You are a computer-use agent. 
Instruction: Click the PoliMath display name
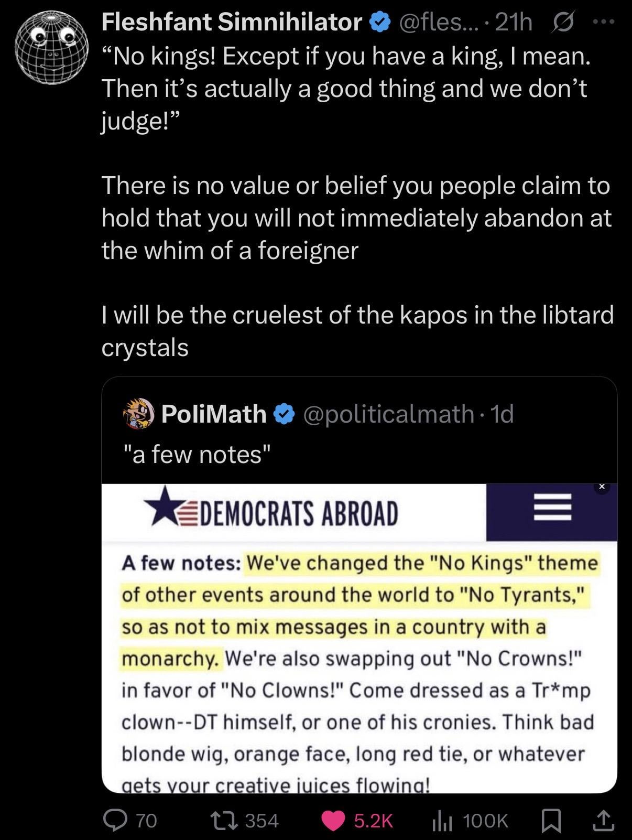[213, 414]
